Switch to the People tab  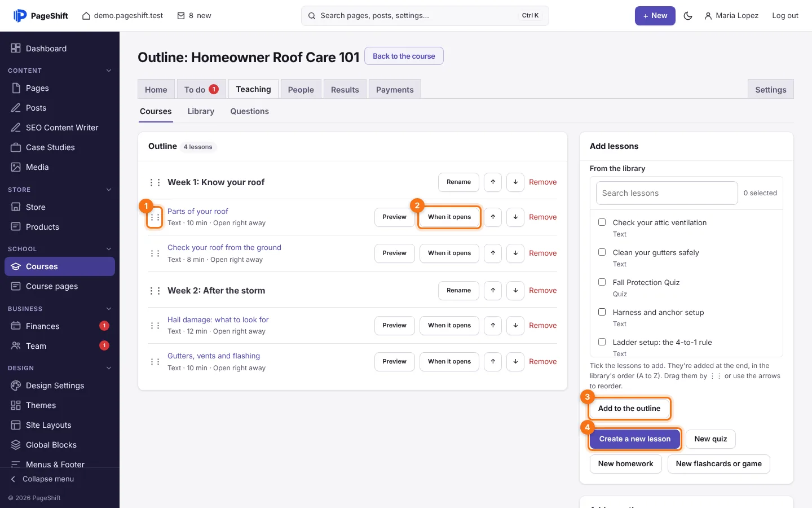point(301,90)
